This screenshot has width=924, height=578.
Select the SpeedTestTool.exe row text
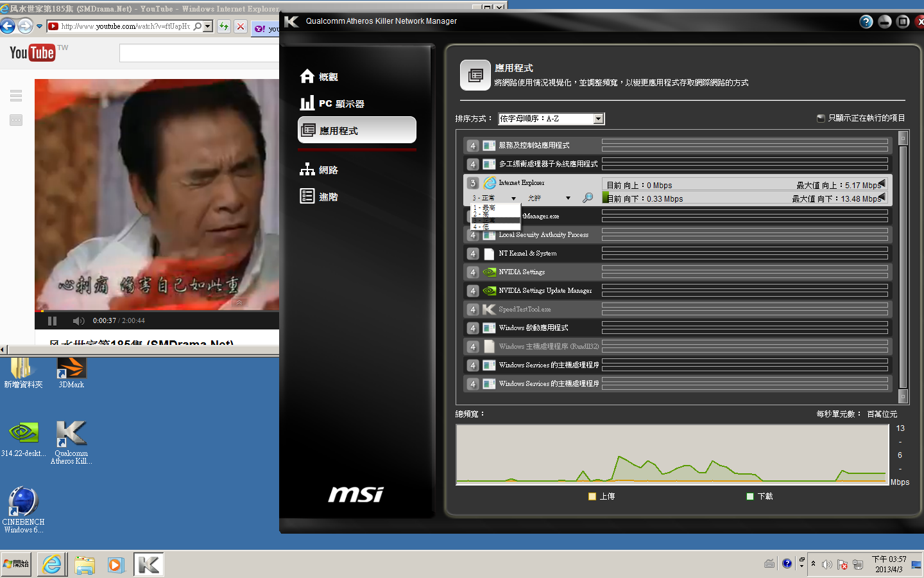tap(524, 310)
